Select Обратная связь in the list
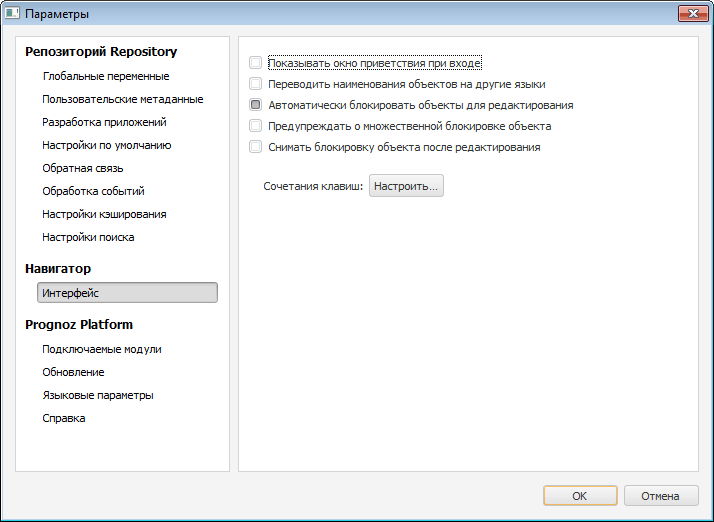This screenshot has width=714, height=522. (x=83, y=168)
